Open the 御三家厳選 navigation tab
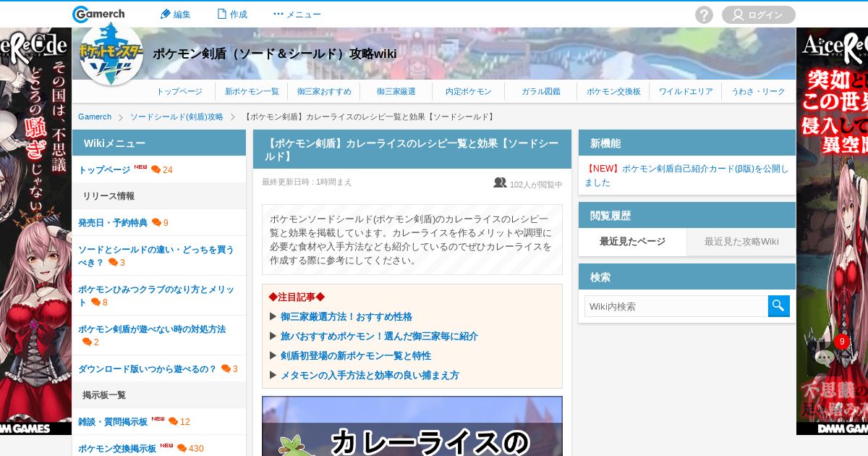The width and height of the screenshot is (868, 456). pyautogui.click(x=396, y=91)
